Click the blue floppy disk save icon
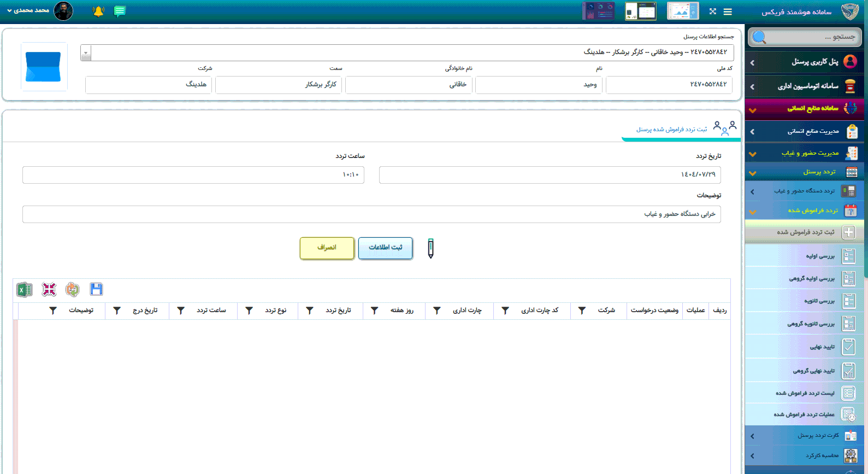Image resolution: width=868 pixels, height=474 pixels. click(x=96, y=289)
